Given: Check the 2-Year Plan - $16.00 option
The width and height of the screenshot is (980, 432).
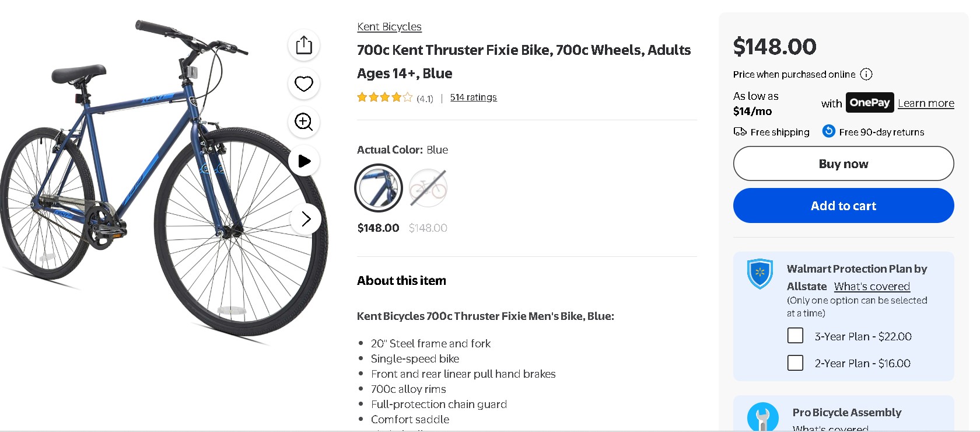Looking at the screenshot, I should tap(795, 363).
